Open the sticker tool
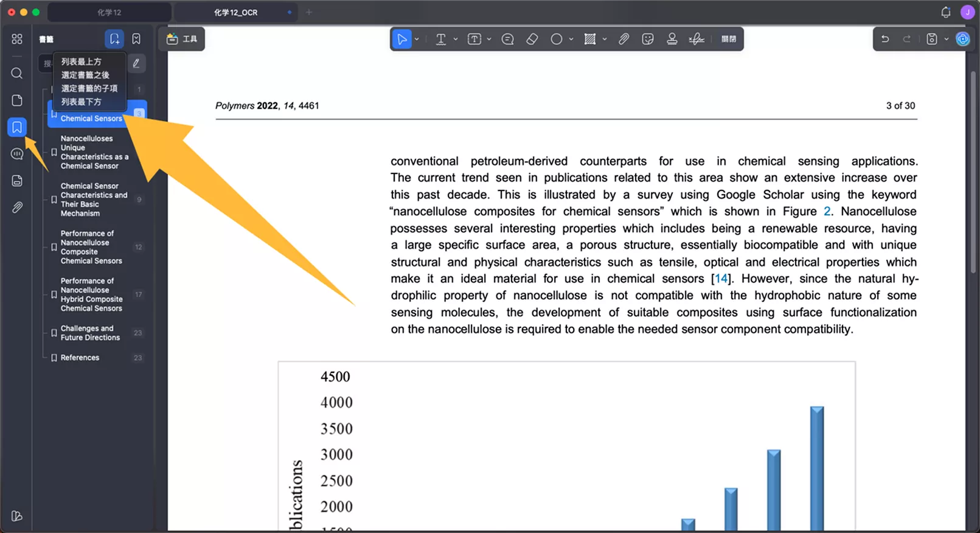The height and width of the screenshot is (533, 980). [648, 39]
